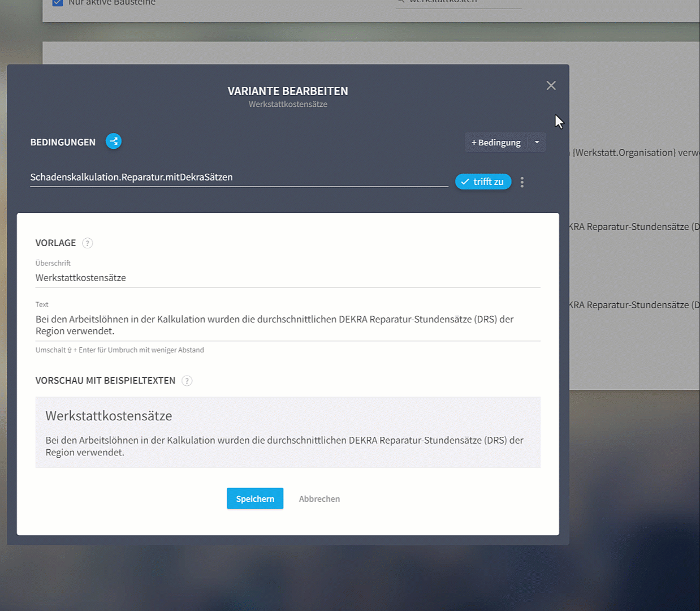The image size is (700, 611).
Task: Add a new Bedingung
Action: (496, 143)
